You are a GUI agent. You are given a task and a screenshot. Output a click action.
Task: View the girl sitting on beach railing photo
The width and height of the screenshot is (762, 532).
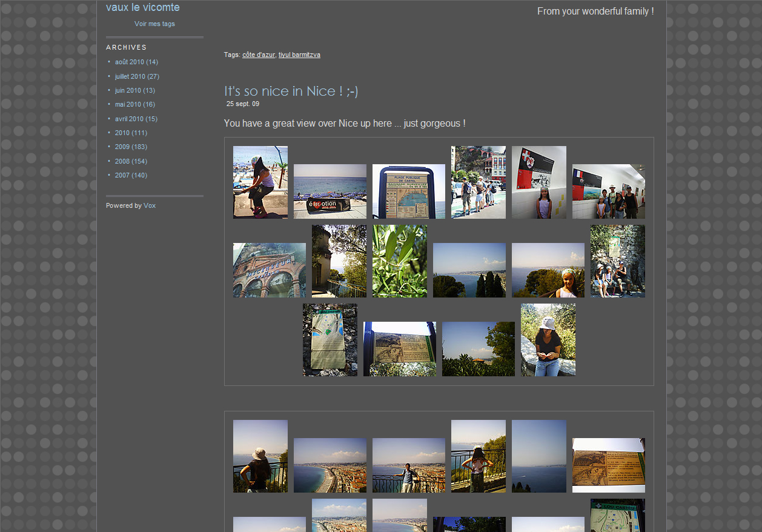pos(260,182)
